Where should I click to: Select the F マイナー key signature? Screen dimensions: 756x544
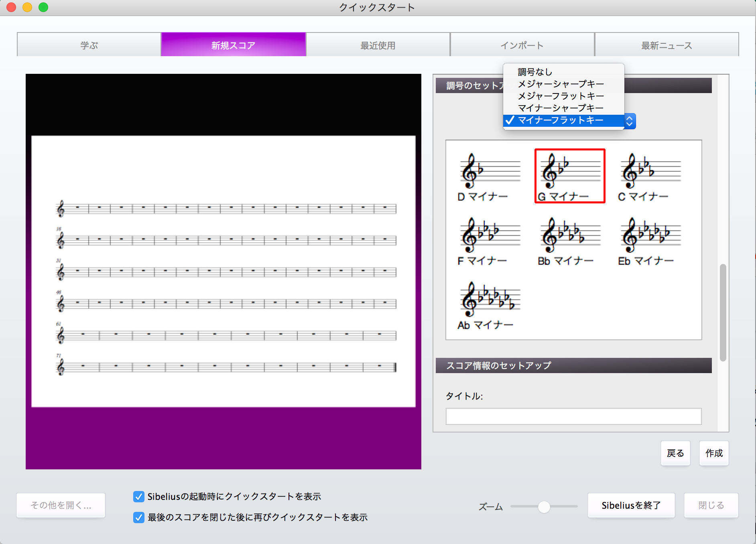pyautogui.click(x=489, y=241)
